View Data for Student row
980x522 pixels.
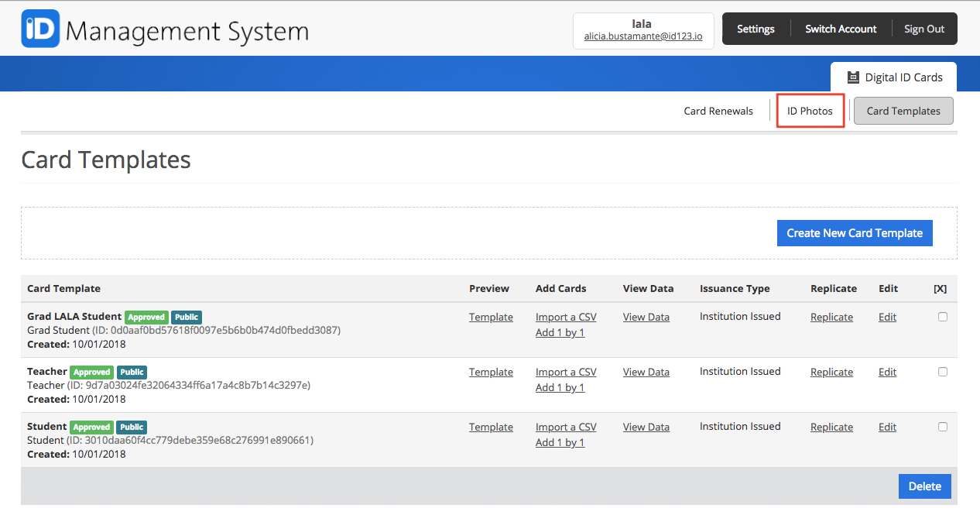click(x=646, y=427)
